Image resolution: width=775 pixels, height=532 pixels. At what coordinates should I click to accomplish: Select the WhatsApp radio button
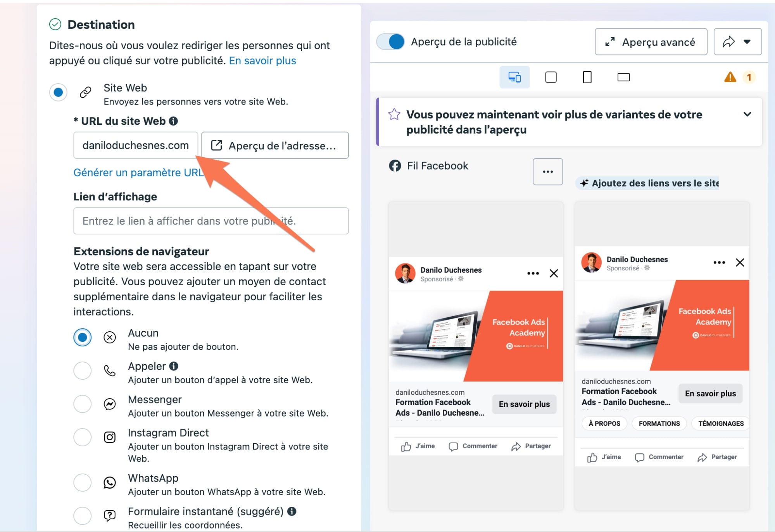[83, 483]
